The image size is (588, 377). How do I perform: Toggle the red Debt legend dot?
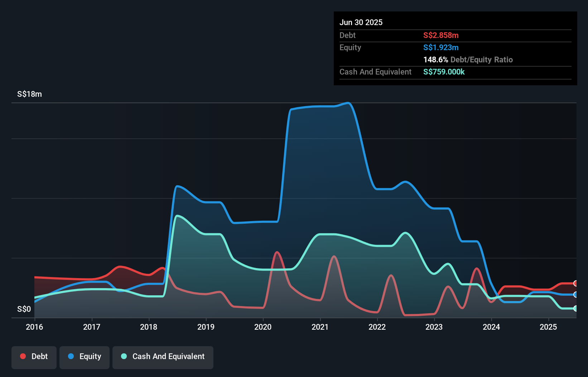(23, 356)
